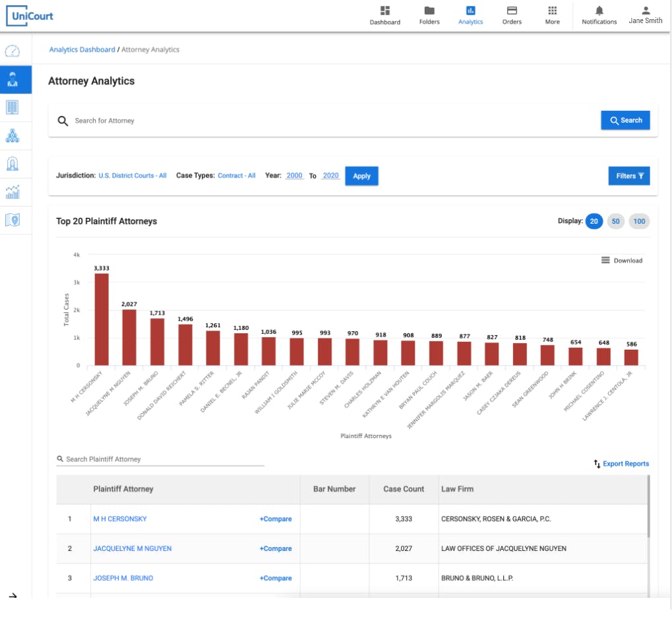Click the Export Reports link
The height and width of the screenshot is (617, 672).
click(621, 464)
